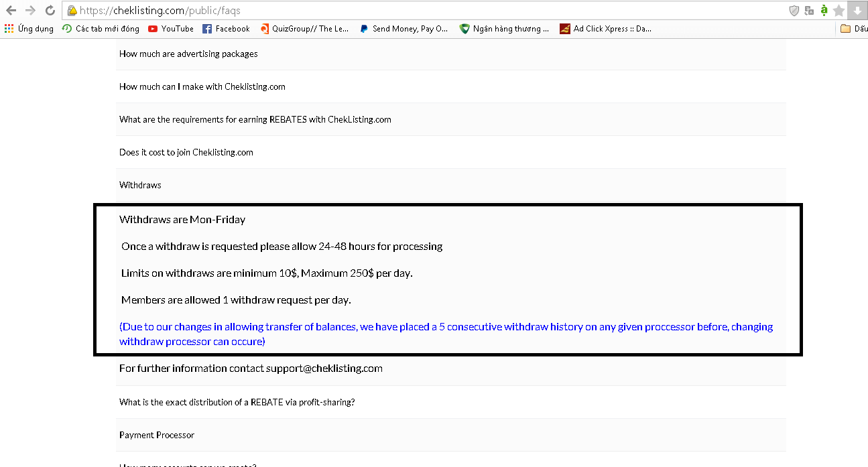Expand 'How much can I make with Cheklisting.com'
This screenshot has height=467, width=868.
450,86
